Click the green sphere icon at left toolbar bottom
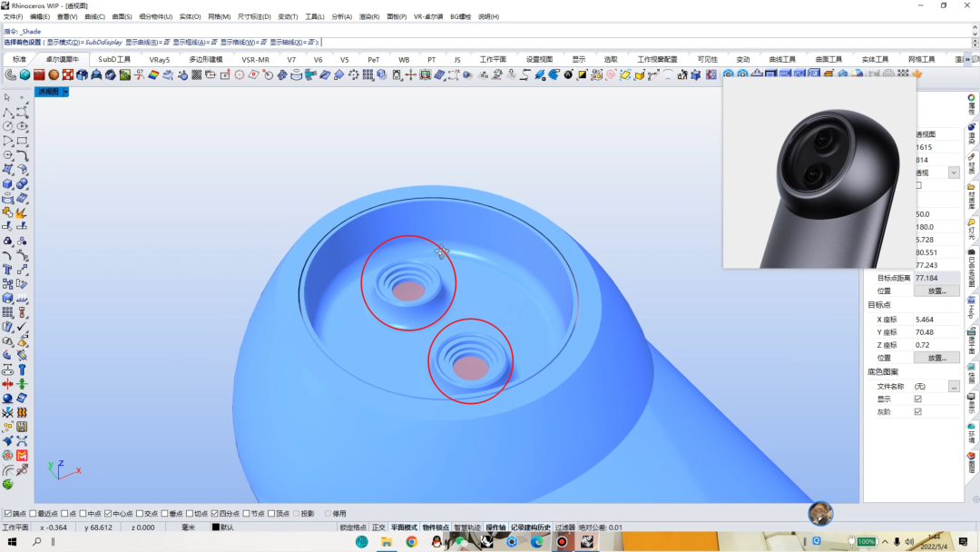 (7, 485)
